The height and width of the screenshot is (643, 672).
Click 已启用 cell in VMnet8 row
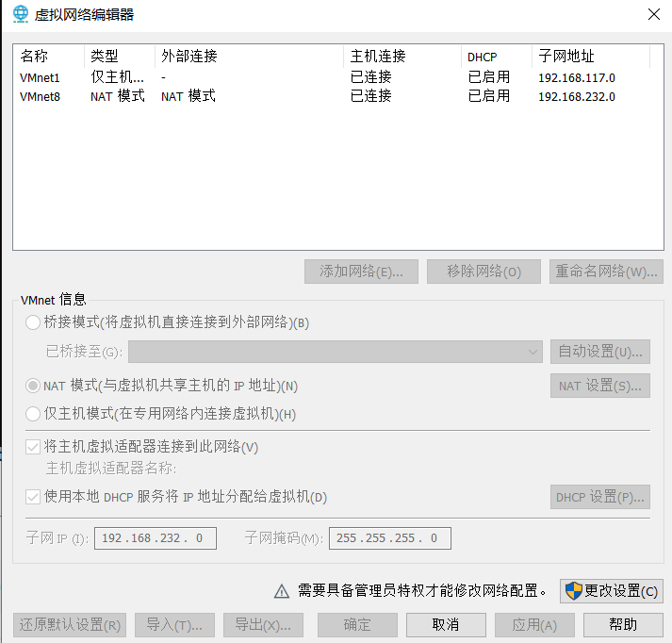(489, 96)
